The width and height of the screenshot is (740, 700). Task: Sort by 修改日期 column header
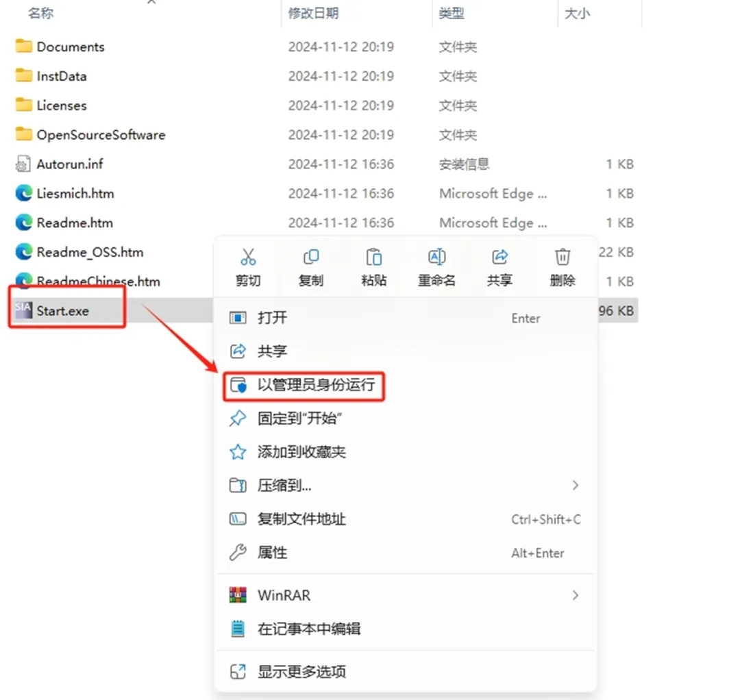(x=313, y=13)
